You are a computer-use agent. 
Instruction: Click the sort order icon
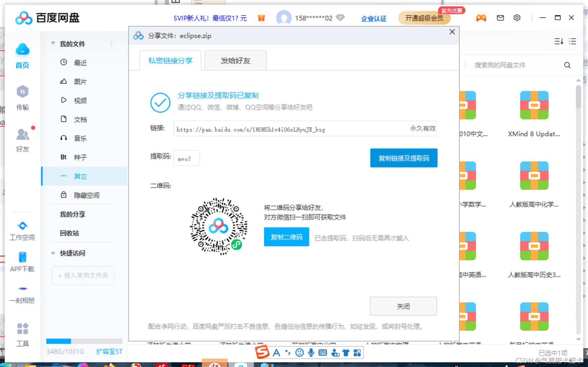(x=559, y=41)
